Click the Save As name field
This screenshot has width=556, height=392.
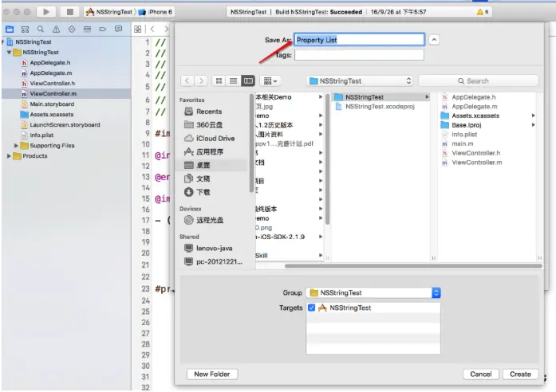(359, 40)
